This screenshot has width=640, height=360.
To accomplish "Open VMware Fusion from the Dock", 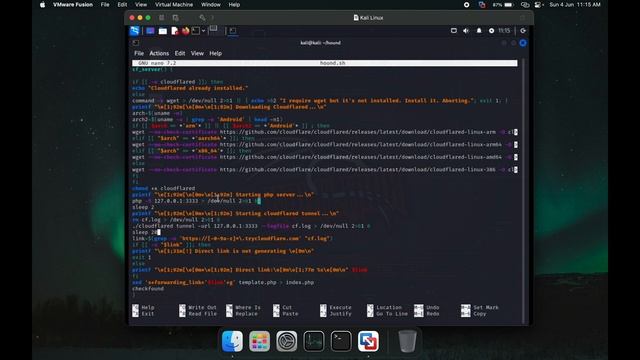I will click(x=368, y=341).
